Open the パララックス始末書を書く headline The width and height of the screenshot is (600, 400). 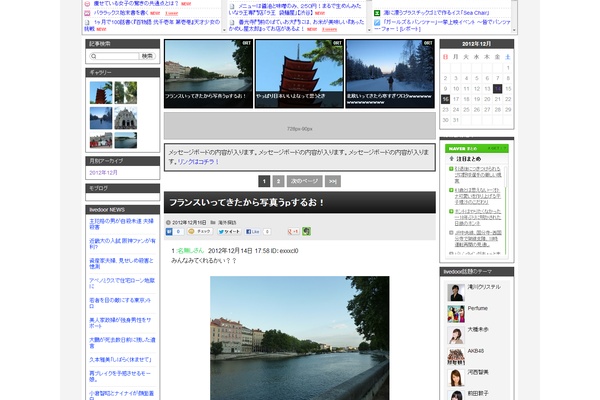pyautogui.click(x=121, y=13)
